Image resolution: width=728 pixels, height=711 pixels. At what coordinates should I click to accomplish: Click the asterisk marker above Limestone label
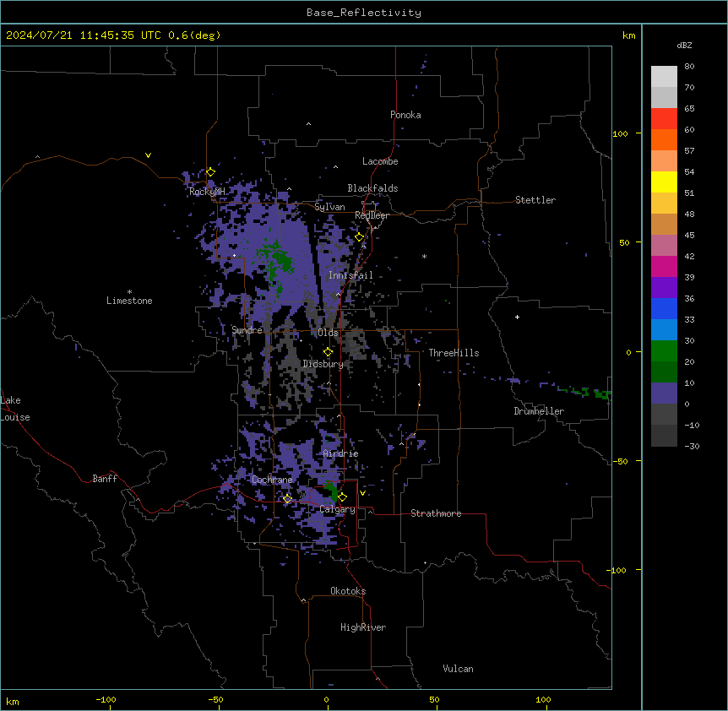click(129, 292)
